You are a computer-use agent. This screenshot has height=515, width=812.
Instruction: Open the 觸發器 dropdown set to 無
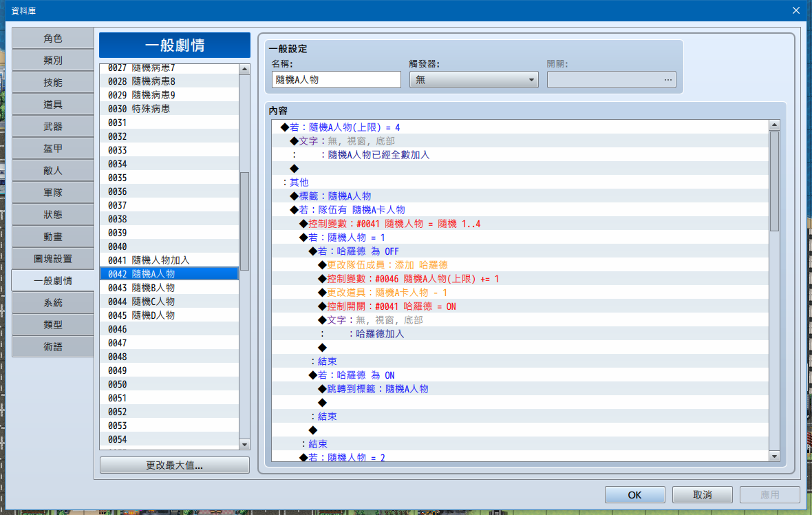pyautogui.click(x=474, y=80)
